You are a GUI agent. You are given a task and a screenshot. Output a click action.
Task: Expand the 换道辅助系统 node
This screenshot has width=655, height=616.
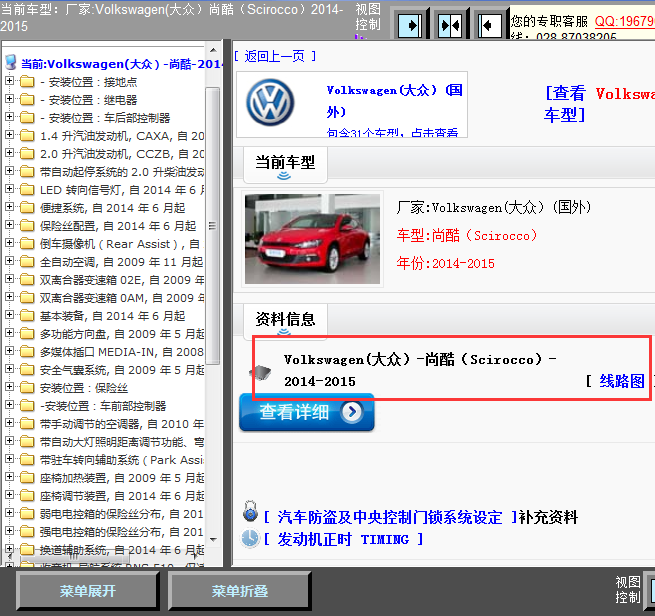coord(9,548)
